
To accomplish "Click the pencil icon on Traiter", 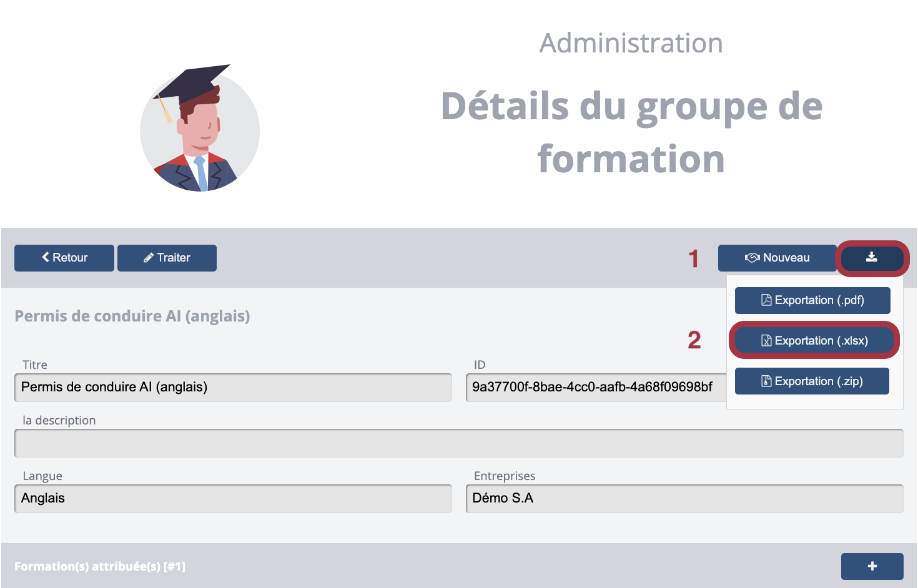I will tap(149, 258).
